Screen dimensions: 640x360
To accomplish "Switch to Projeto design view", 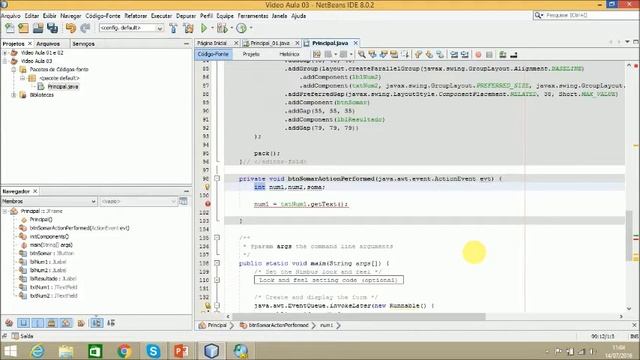I will click(251, 54).
